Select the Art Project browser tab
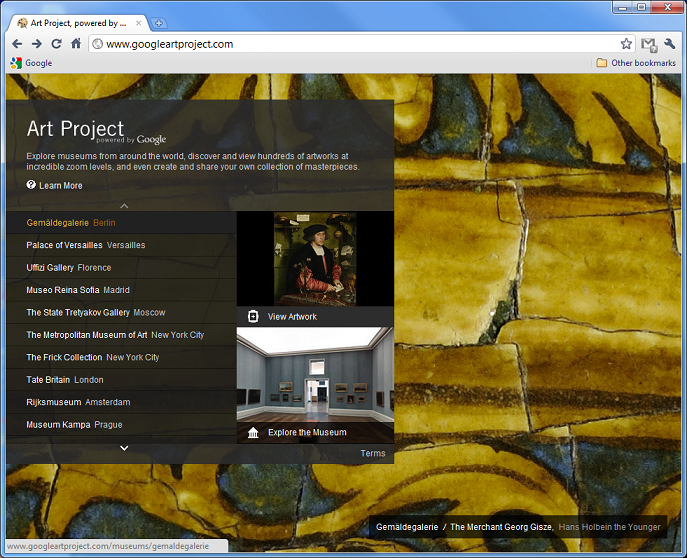This screenshot has width=687, height=558. (78, 23)
